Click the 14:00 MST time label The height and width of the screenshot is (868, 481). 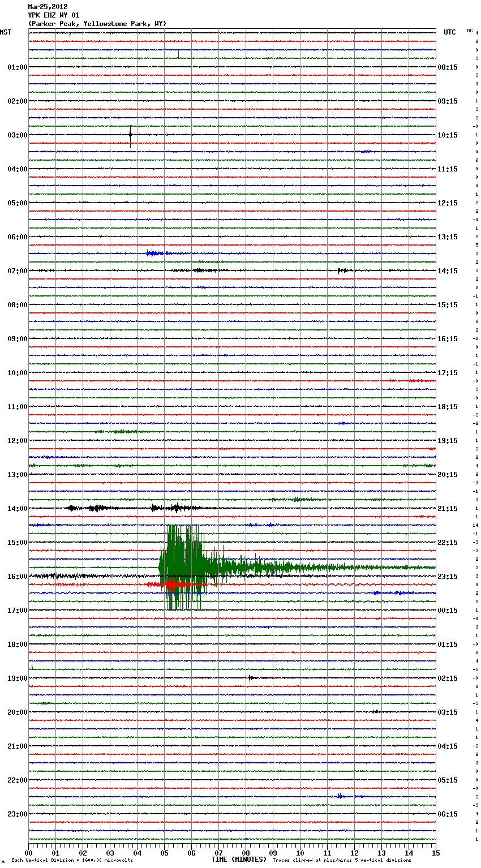(x=18, y=509)
